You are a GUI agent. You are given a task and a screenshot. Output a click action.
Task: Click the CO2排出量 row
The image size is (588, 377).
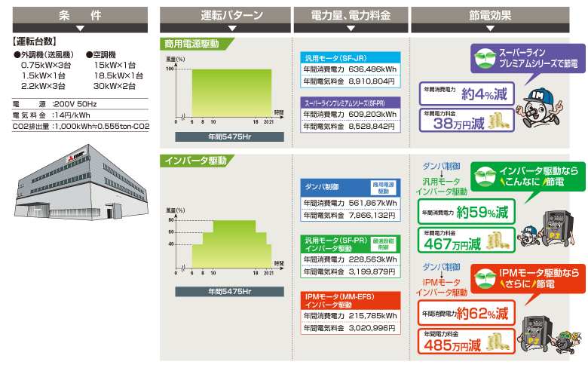(x=81, y=127)
